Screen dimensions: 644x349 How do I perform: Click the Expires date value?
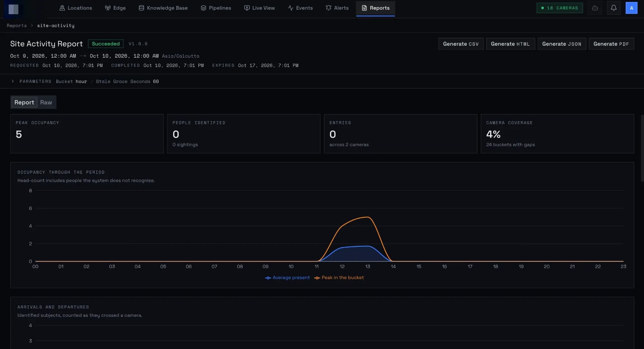(x=268, y=65)
